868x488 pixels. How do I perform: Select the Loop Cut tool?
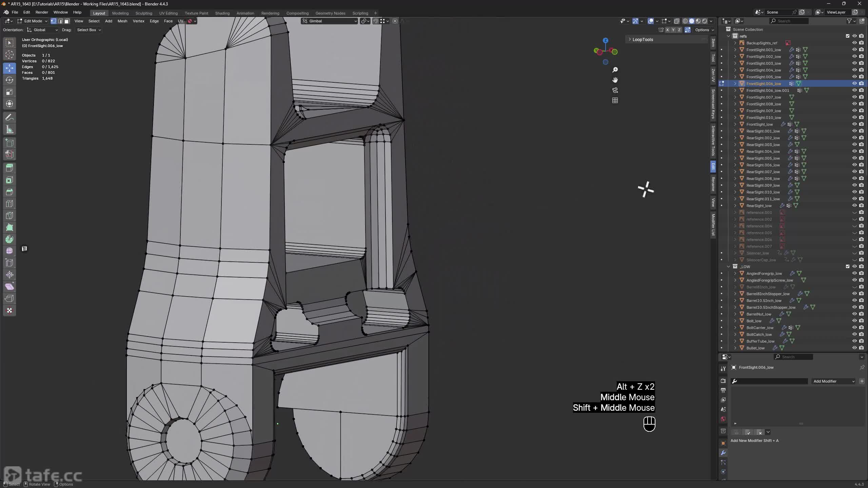click(9, 204)
